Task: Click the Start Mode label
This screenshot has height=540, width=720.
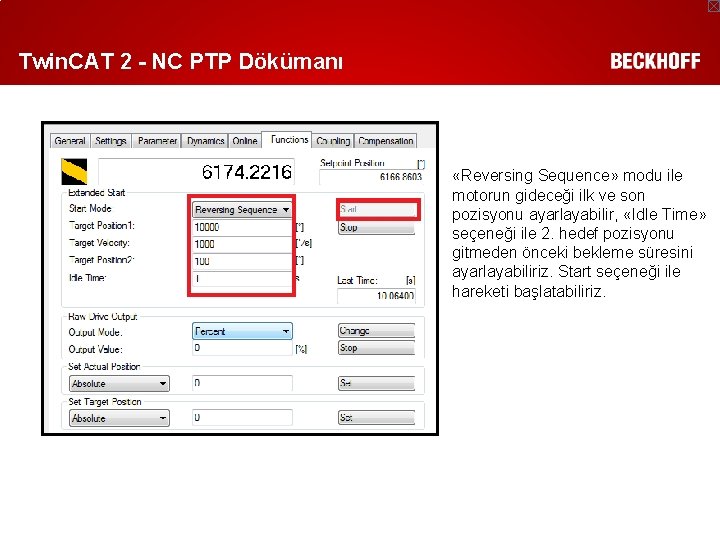Action: click(90, 208)
